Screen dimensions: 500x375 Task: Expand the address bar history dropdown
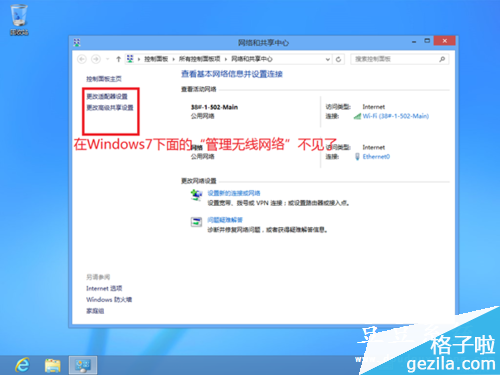pos(328,59)
